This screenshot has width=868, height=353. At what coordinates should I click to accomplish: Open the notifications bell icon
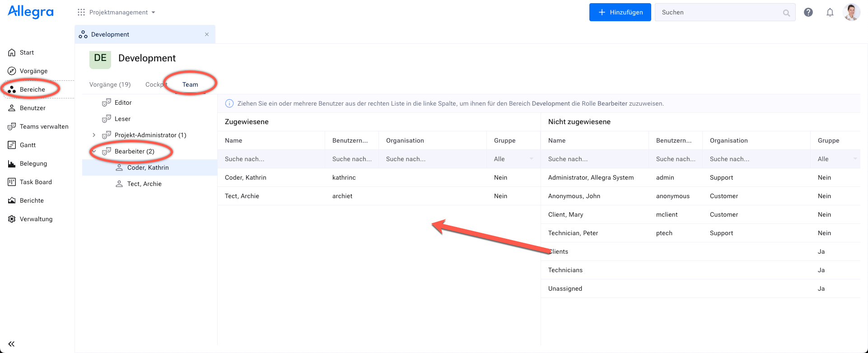[830, 12]
